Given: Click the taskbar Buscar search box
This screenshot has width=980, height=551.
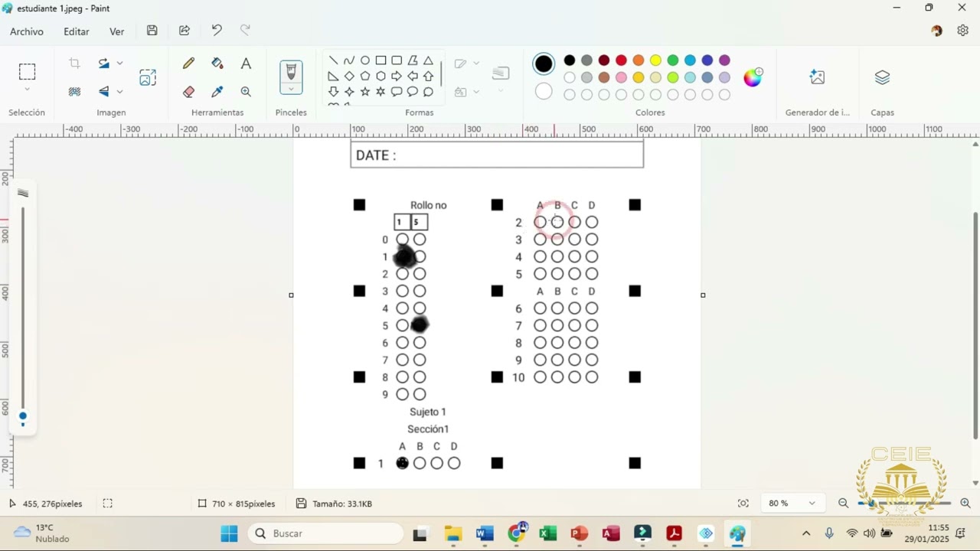Looking at the screenshot, I should pyautogui.click(x=327, y=533).
